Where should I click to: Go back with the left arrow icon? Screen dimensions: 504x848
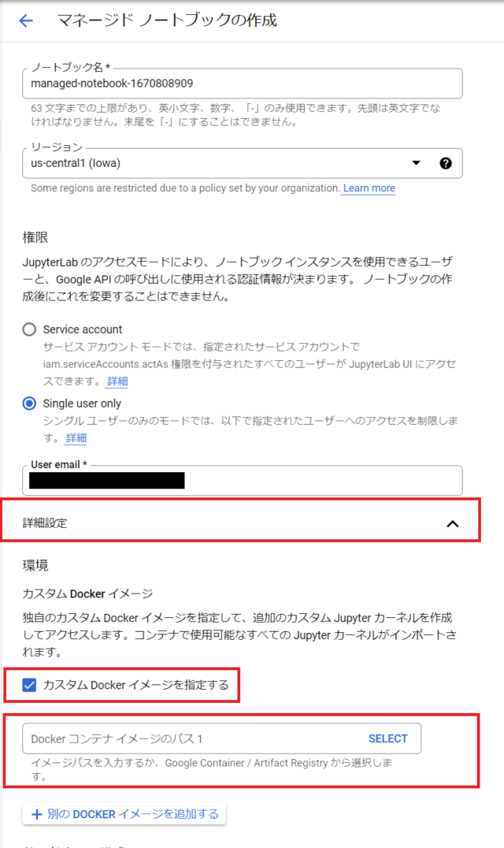tap(26, 20)
